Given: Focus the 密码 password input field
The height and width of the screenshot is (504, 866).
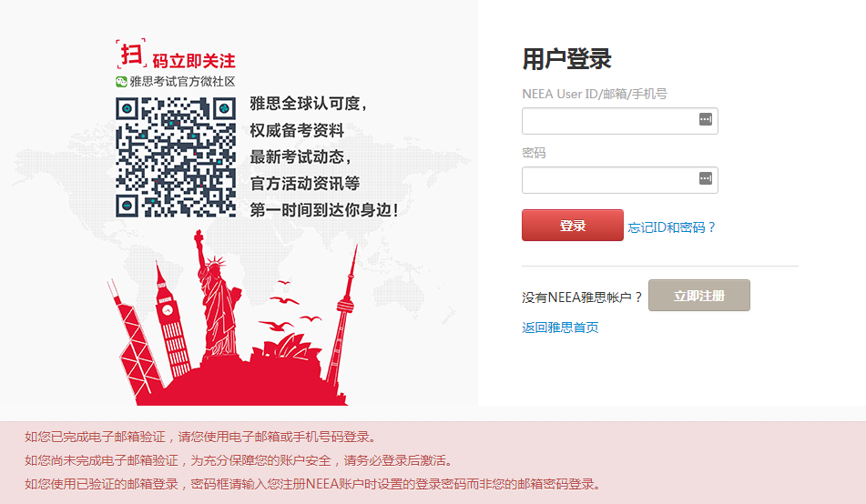Looking at the screenshot, I should pyautogui.click(x=608, y=180).
